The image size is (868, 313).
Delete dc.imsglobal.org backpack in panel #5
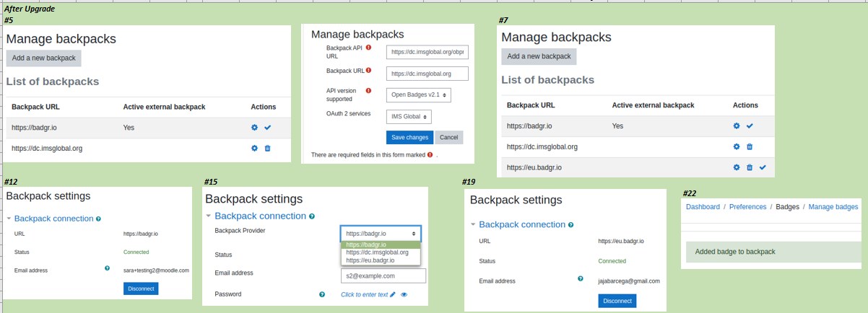click(267, 148)
